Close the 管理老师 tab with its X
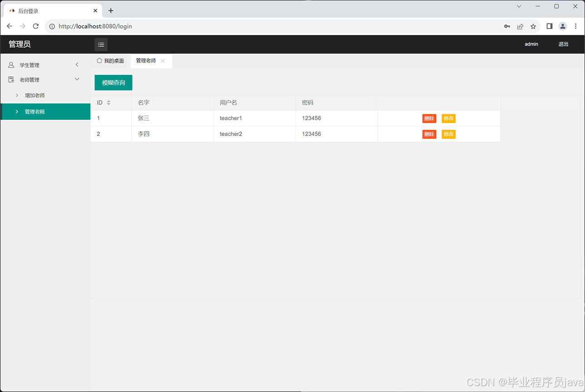 162,61
